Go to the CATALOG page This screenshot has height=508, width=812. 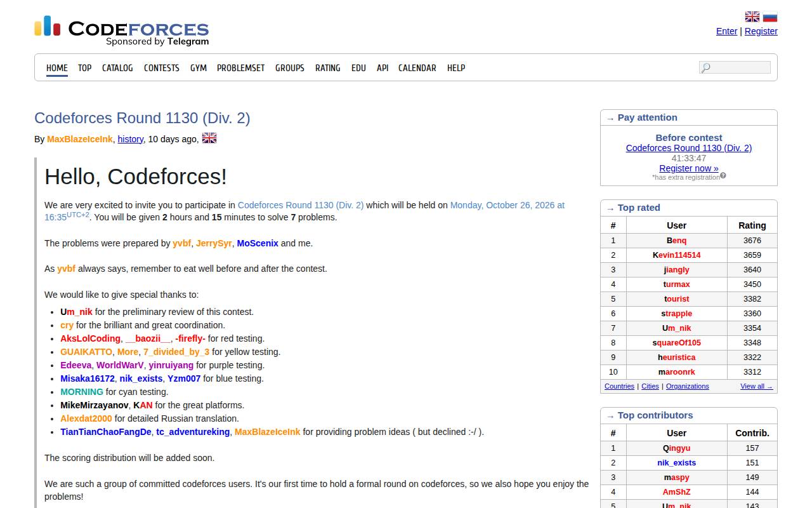[117, 68]
